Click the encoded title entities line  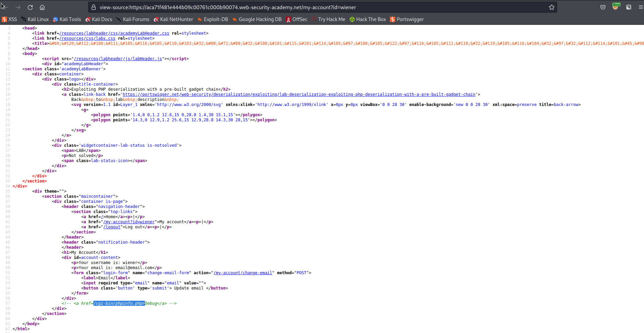click(x=346, y=43)
